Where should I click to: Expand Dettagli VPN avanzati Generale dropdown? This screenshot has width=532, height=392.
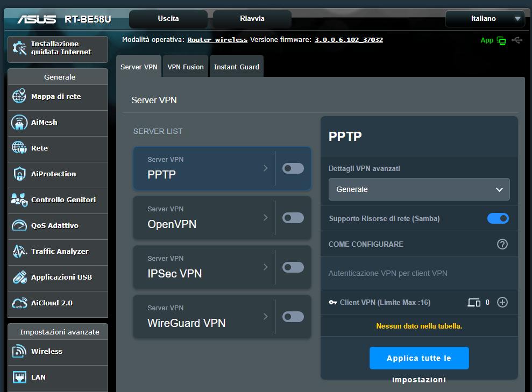pos(419,189)
